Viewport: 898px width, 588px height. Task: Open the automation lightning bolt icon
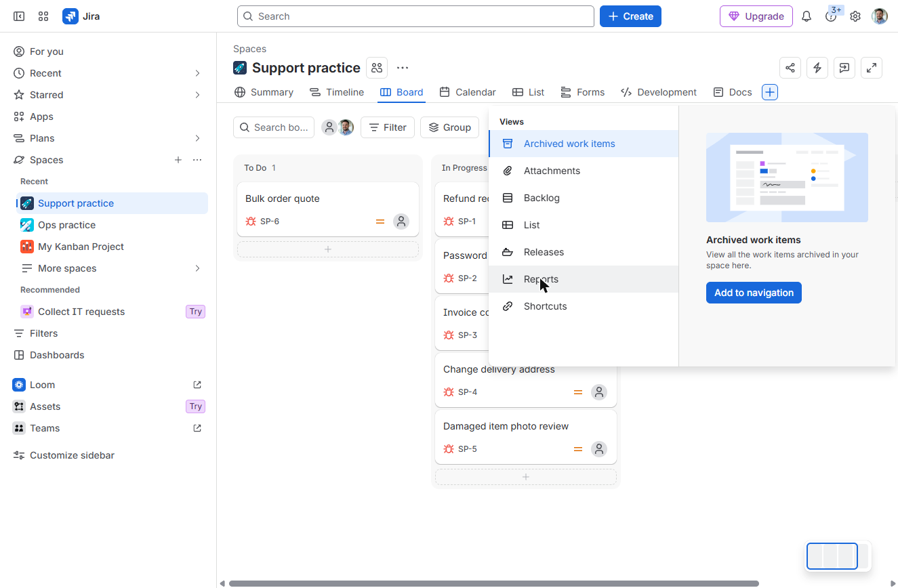point(817,68)
